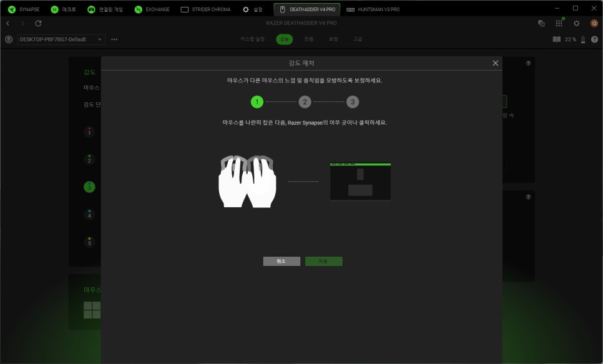Click the Synapse window illustration

point(360,182)
